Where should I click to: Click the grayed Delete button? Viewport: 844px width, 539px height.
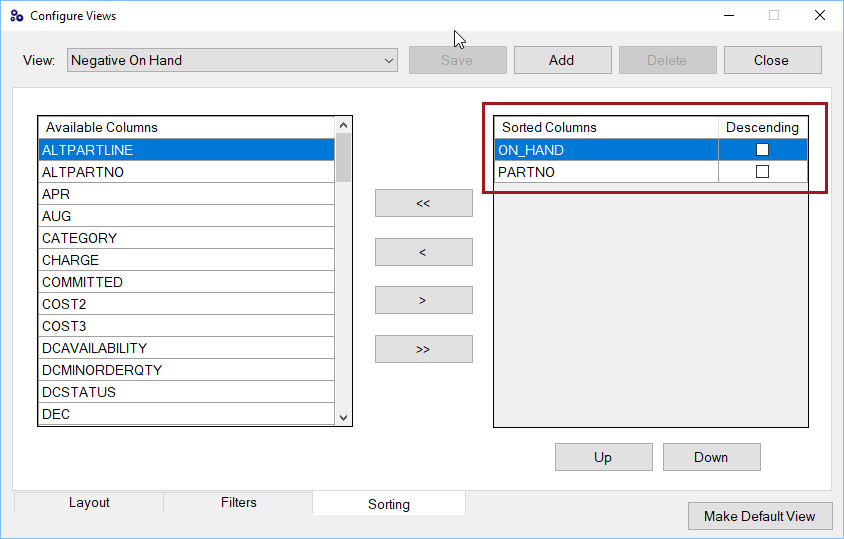coord(667,60)
